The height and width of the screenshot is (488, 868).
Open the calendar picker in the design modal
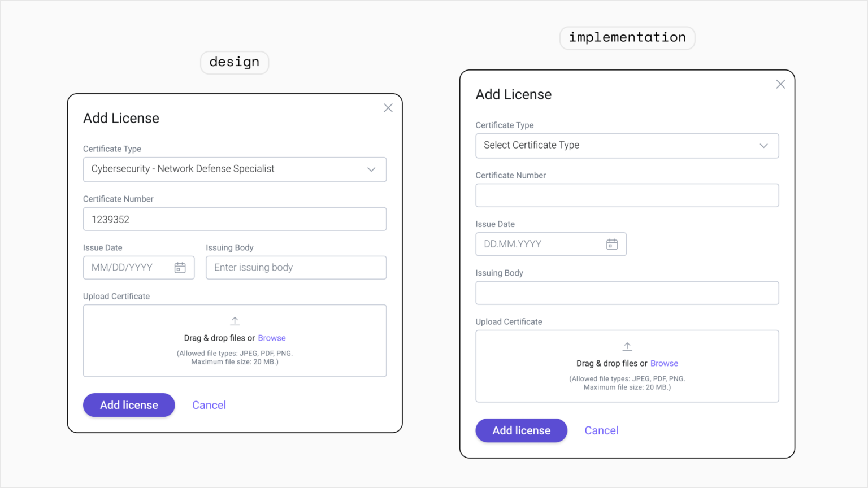pos(180,267)
